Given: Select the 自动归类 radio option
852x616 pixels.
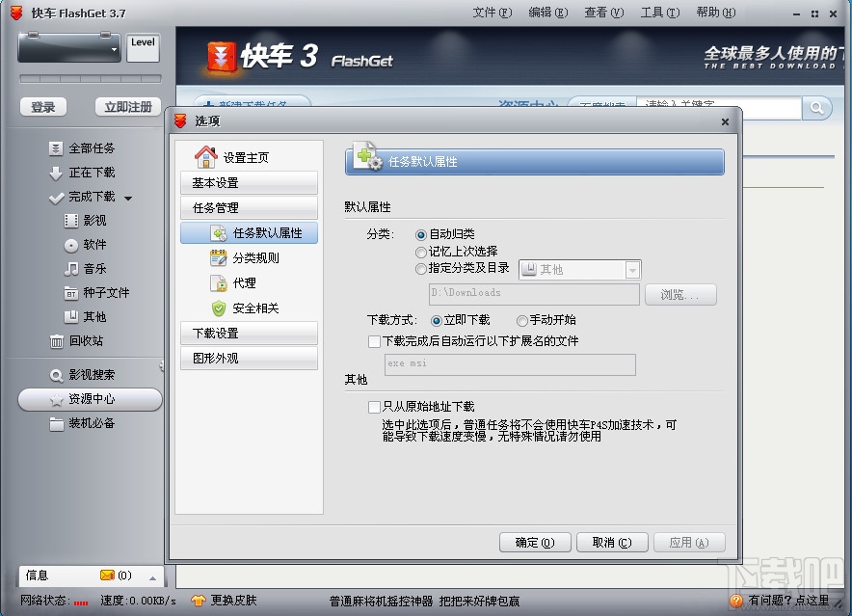Looking at the screenshot, I should (421, 234).
